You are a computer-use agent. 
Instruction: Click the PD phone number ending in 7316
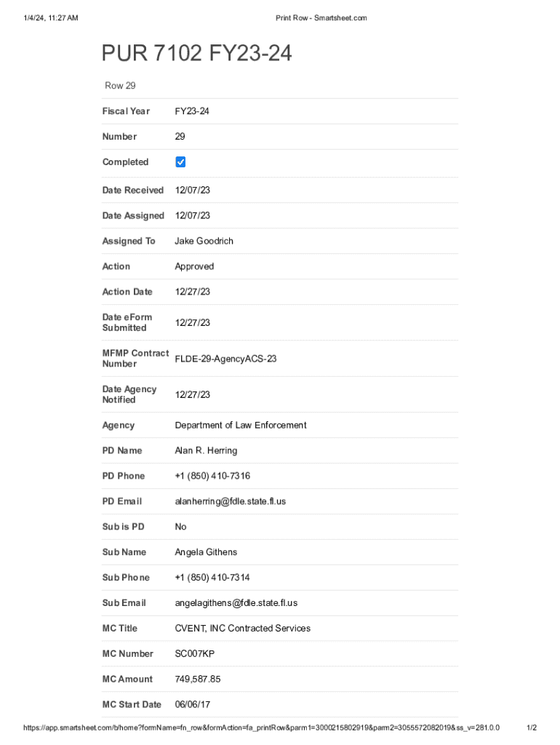(212, 476)
